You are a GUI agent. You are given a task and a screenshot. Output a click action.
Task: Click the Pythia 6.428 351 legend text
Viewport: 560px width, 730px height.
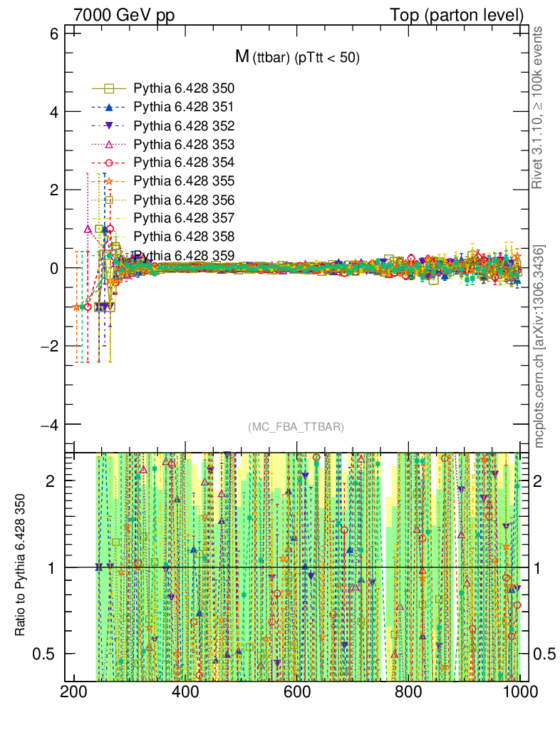click(x=184, y=107)
